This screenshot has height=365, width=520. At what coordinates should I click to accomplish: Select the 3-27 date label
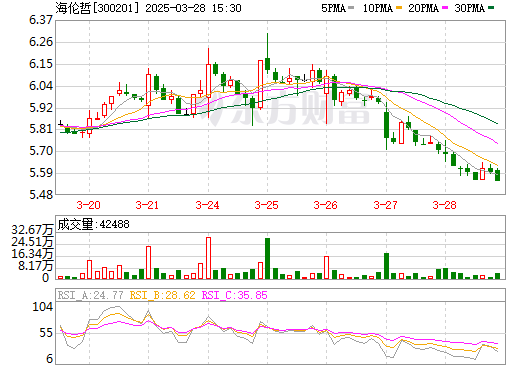tap(385, 205)
